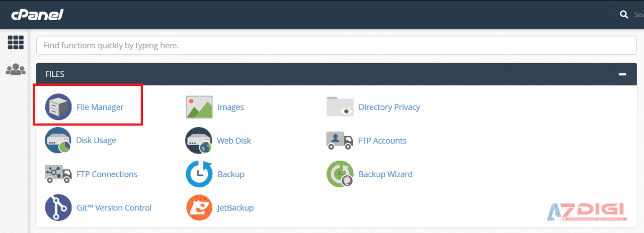
Task: Open the File Manager icon
Action: [58, 107]
